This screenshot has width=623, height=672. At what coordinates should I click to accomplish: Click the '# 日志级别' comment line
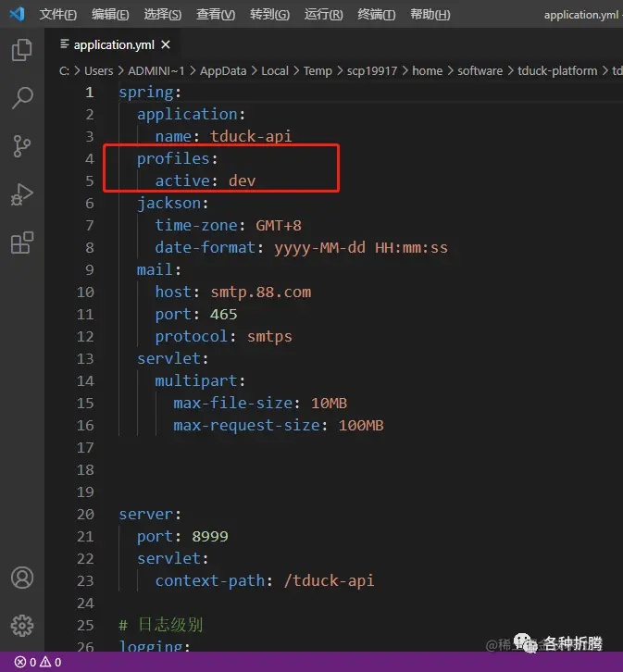(x=161, y=625)
